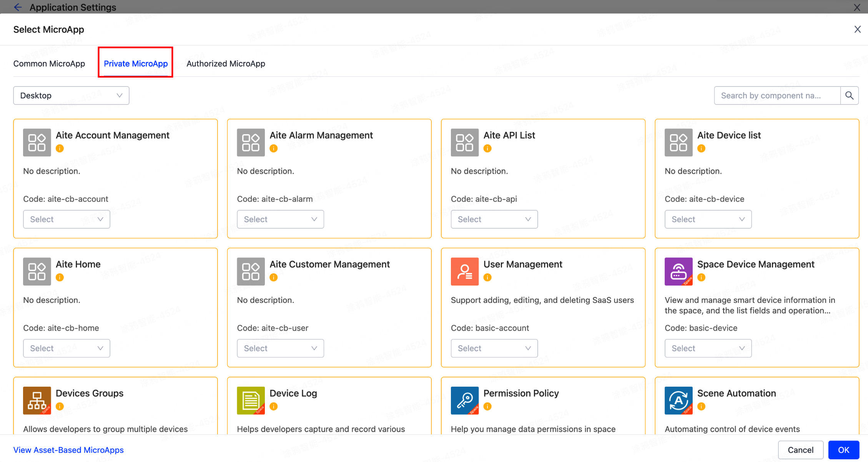Click the Permission Policy key icon
Screen dimensions: 868x462
pos(464,400)
